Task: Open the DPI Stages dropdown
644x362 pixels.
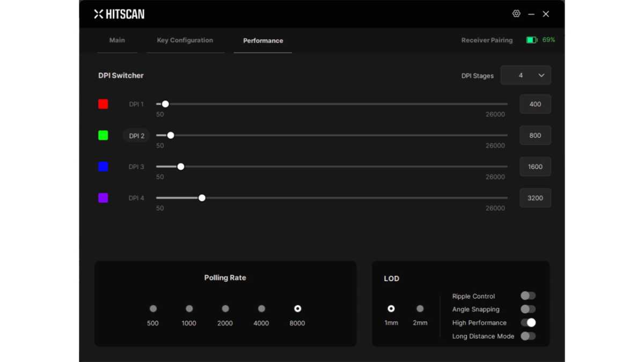Action: 525,75
